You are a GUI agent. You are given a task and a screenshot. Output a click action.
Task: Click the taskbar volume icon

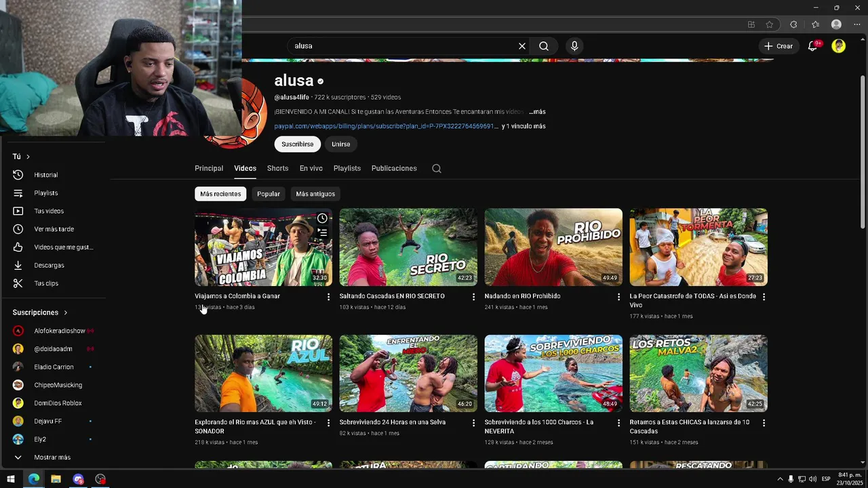pos(814,479)
